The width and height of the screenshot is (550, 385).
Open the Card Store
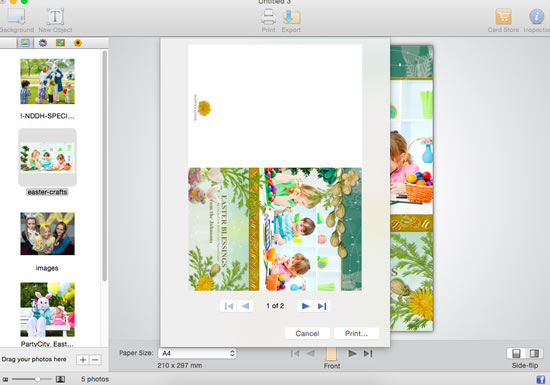[x=503, y=21]
